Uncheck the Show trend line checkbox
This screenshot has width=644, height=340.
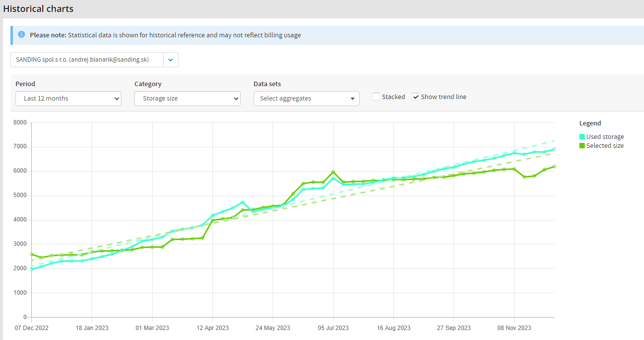pos(416,97)
